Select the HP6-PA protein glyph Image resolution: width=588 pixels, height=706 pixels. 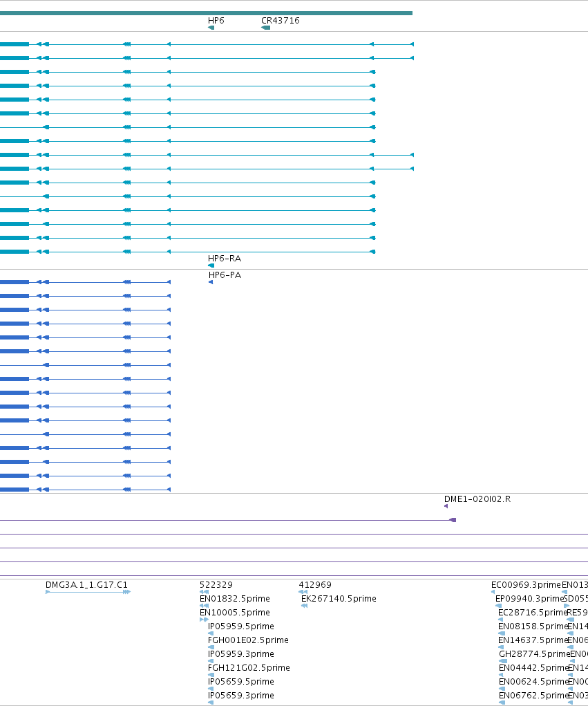211,282
